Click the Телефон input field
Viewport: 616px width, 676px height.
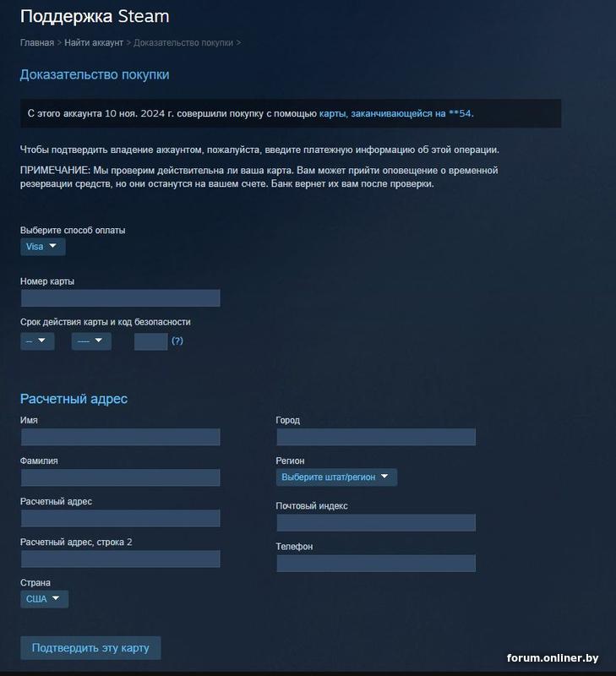[x=376, y=563]
